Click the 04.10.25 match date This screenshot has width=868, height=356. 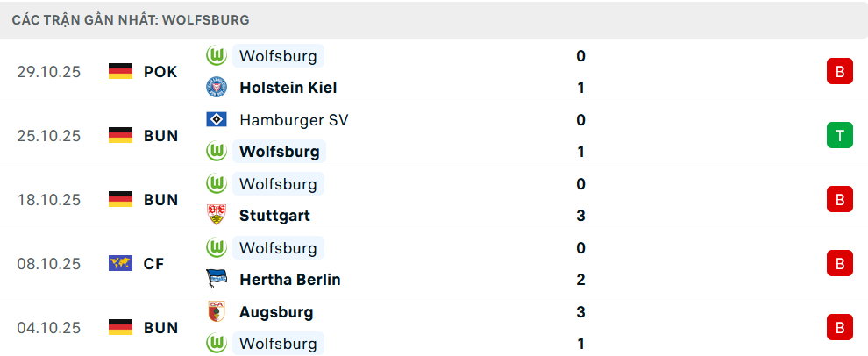tap(48, 328)
